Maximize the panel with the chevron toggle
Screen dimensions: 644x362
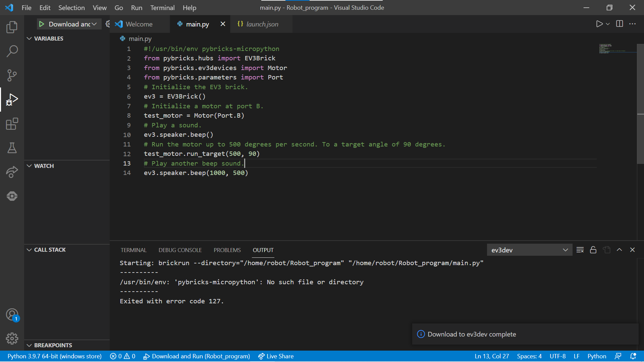620,250
